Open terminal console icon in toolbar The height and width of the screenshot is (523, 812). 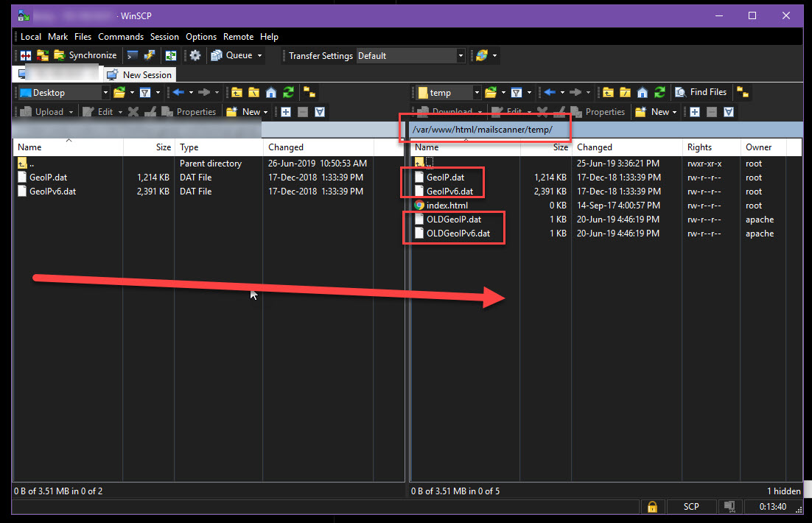tap(133, 55)
